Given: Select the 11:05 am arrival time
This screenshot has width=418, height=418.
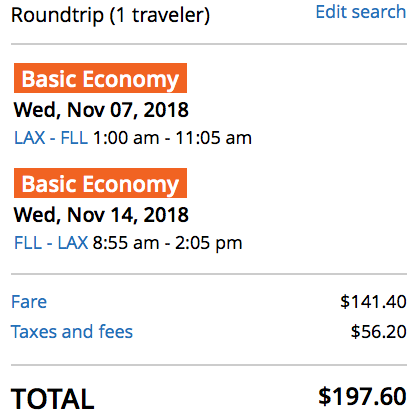Looking at the screenshot, I should pyautogui.click(x=214, y=138).
